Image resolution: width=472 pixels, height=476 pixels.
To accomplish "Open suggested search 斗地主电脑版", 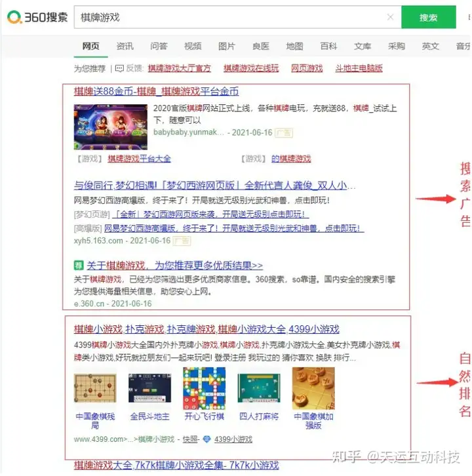I will (359, 68).
